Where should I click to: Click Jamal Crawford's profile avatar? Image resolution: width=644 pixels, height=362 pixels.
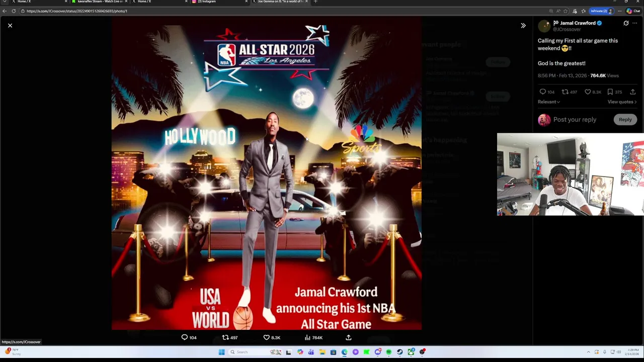coord(544,26)
